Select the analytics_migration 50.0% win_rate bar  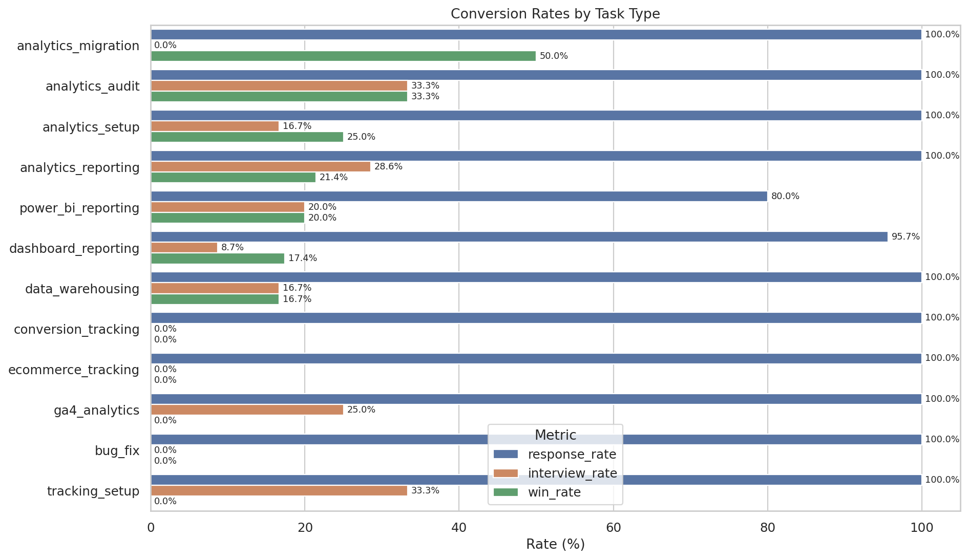343,56
